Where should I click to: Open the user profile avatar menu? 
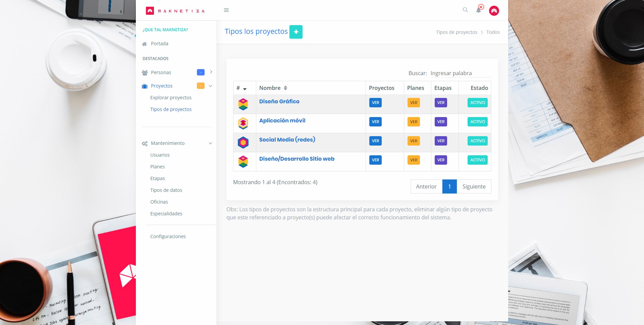(x=494, y=11)
